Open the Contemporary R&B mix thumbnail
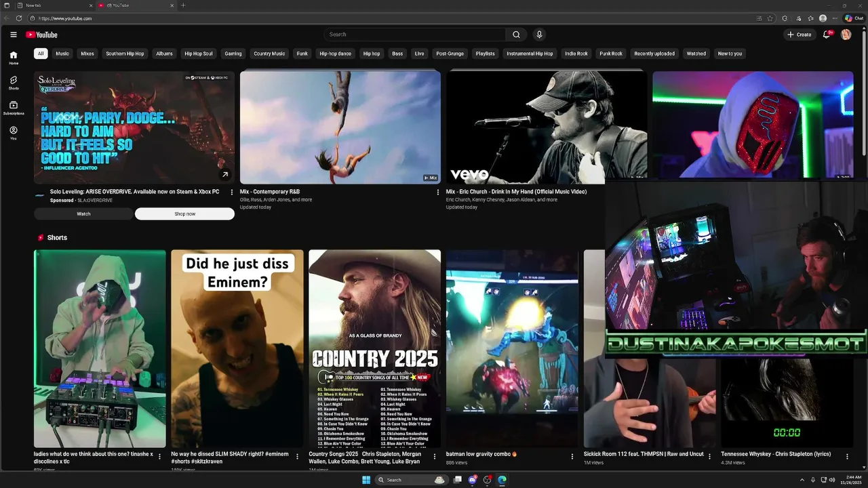The height and width of the screenshot is (488, 868). pos(340,127)
